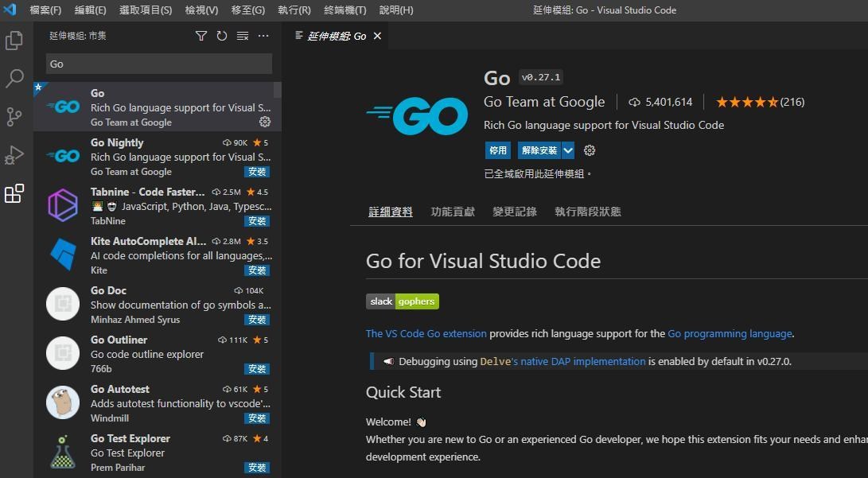Open the extensions panel more actions menu
Viewport: 868px width, 478px height.
point(263,36)
